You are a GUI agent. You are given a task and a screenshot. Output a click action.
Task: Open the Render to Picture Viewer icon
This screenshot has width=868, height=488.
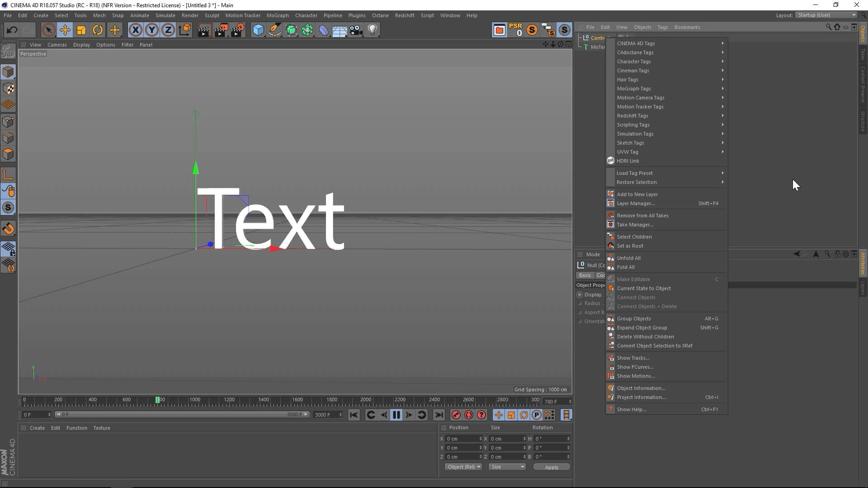[221, 30]
